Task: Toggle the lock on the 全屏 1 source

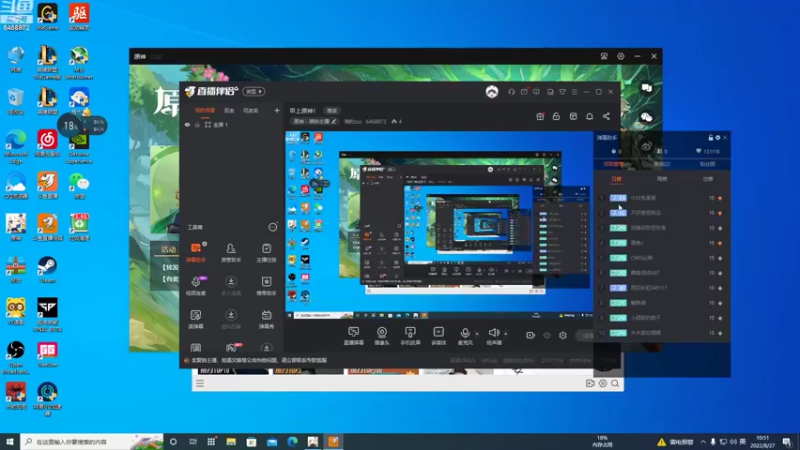Action: tap(197, 125)
